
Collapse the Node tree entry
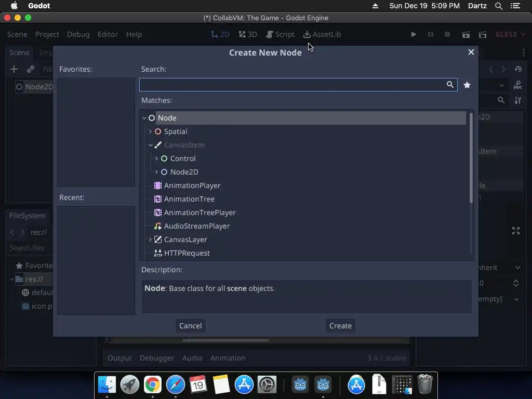click(144, 118)
